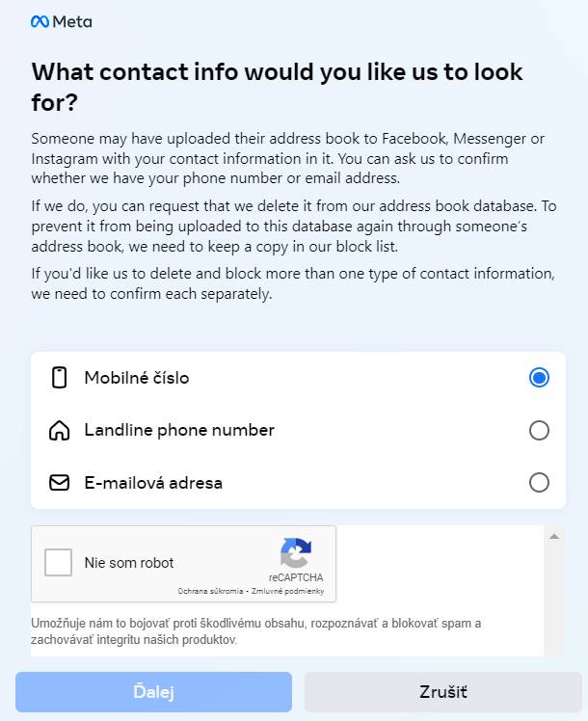Click the Meta wordmark text

(x=72, y=21)
